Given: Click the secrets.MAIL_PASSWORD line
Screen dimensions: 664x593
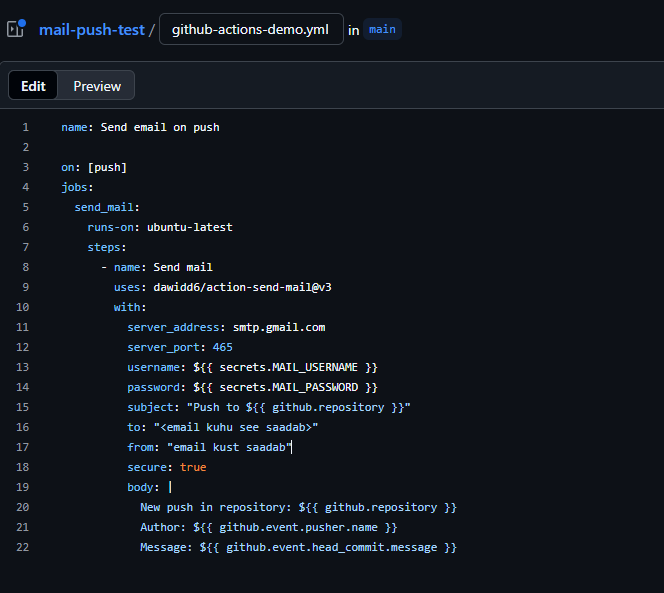Looking at the screenshot, I should [x=252, y=387].
